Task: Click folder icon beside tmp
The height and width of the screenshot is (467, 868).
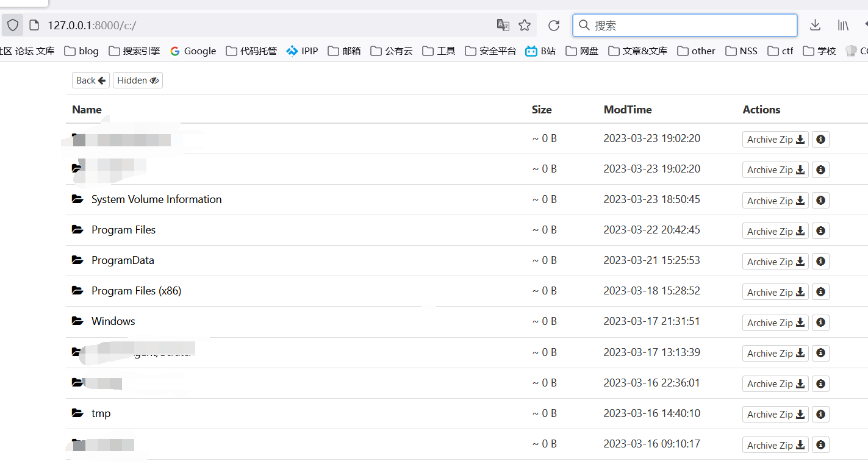Action: 77,413
